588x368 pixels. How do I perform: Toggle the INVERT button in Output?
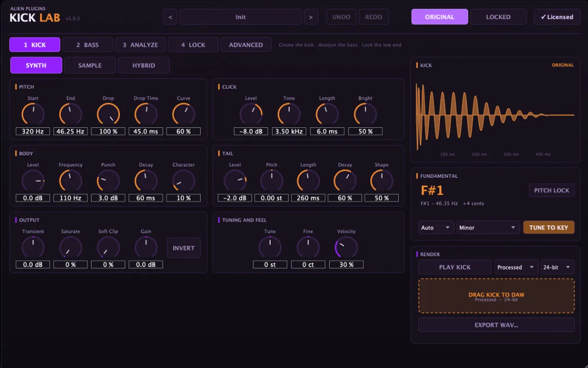[184, 248]
